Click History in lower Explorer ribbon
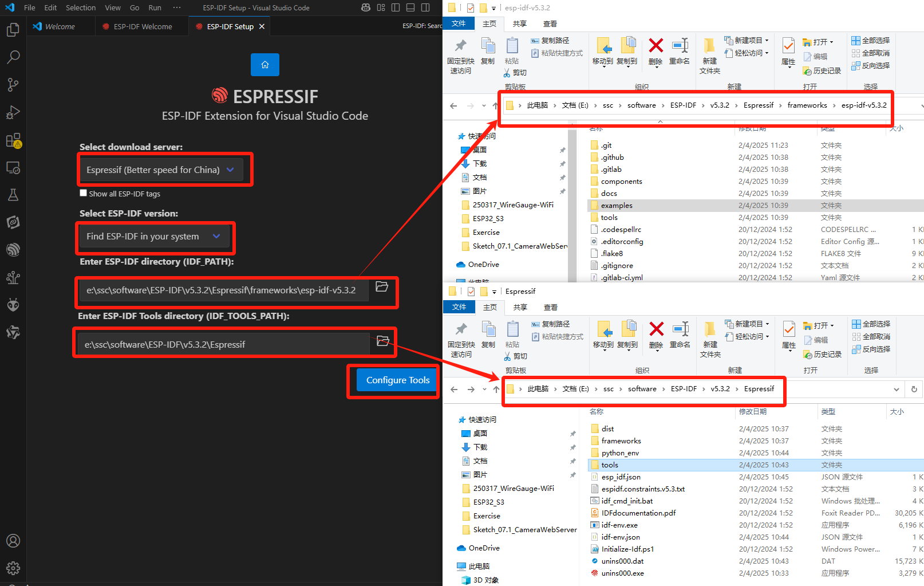Image resolution: width=924 pixels, height=586 pixels. [823, 355]
